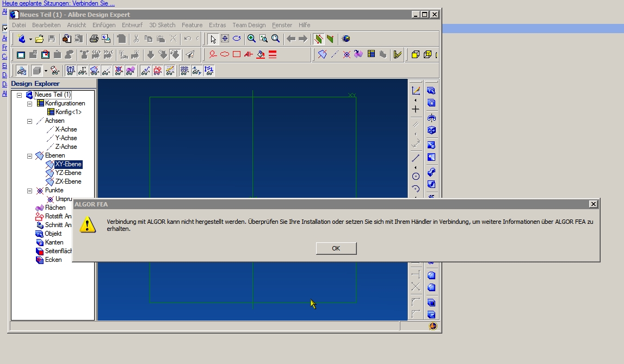Open the new document dropdown arrow
624x364 pixels.
[x=30, y=39]
